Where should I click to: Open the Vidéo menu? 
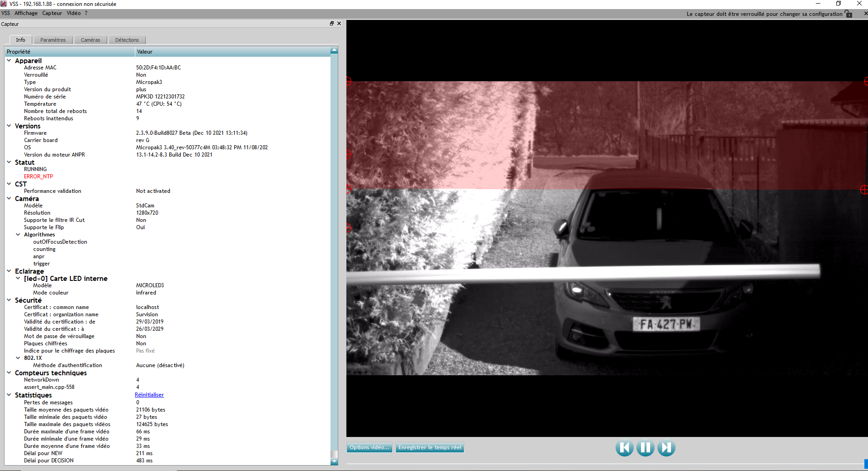[x=74, y=13]
